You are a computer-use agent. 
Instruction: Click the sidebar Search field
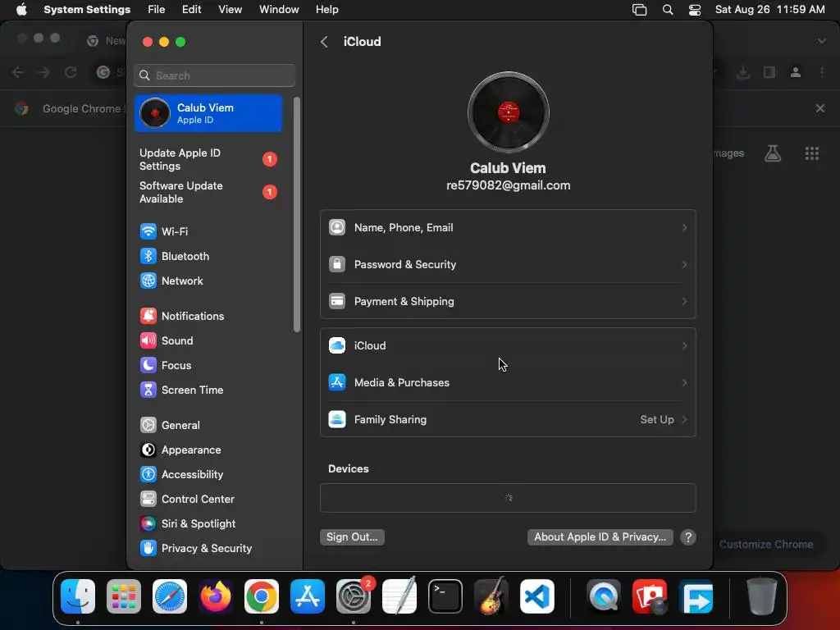pos(214,75)
